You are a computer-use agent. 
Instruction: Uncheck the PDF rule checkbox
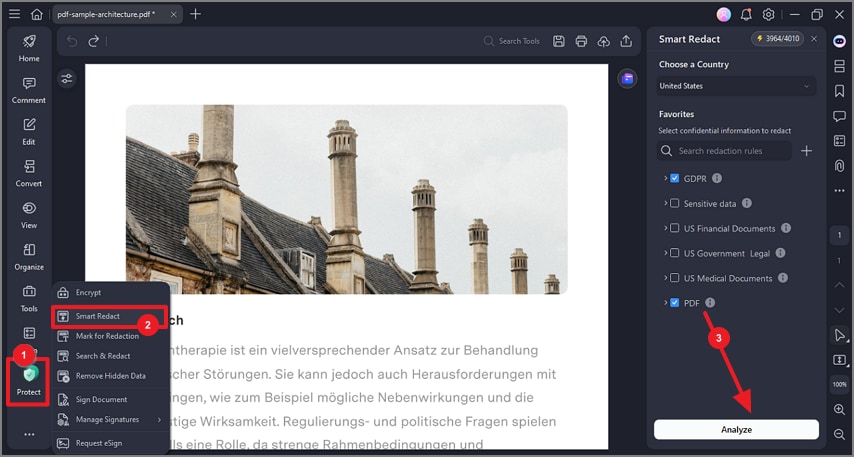coord(675,303)
